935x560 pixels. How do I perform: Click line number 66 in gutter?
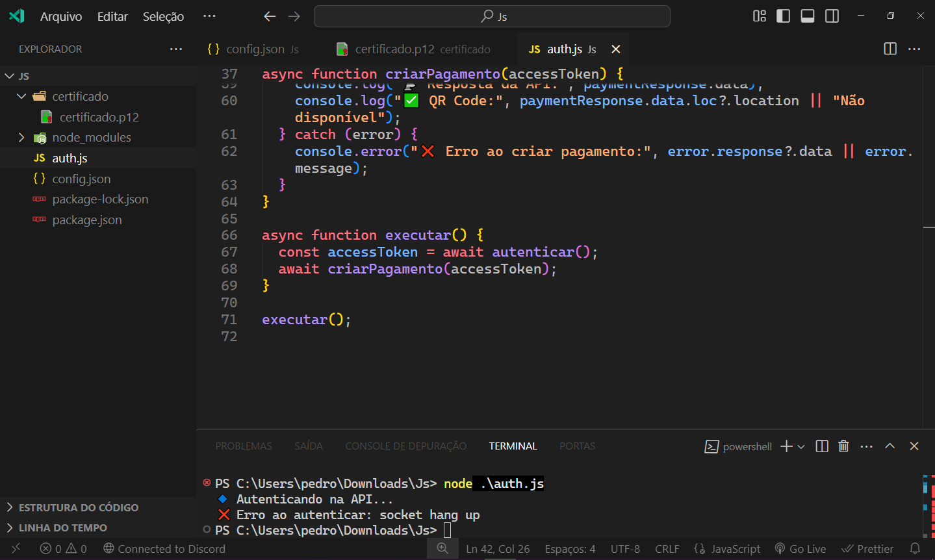(x=229, y=235)
